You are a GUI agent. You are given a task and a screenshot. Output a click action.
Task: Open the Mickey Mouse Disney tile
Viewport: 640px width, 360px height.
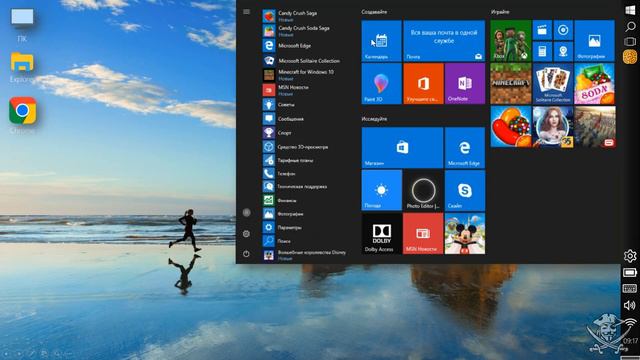pos(465,233)
